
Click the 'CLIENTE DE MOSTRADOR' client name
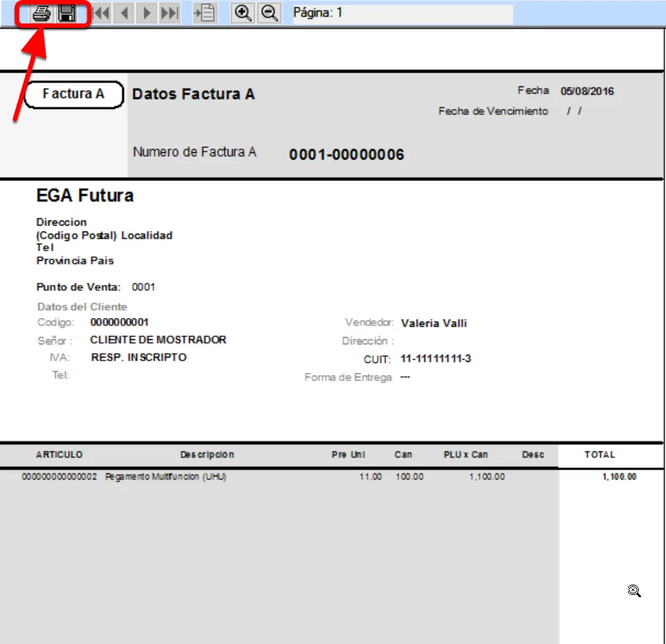(158, 340)
